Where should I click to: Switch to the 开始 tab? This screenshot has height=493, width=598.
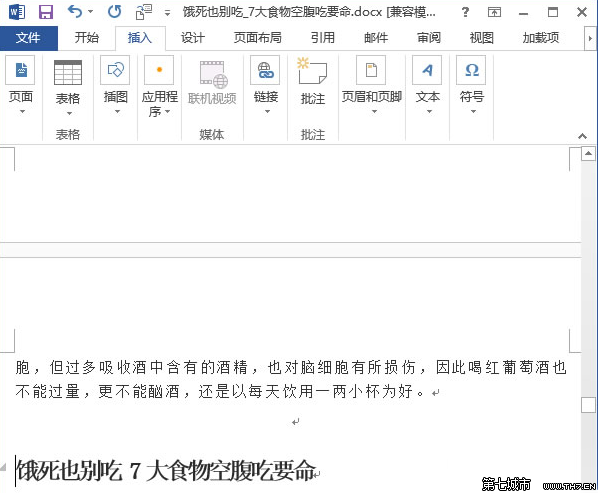pos(87,38)
